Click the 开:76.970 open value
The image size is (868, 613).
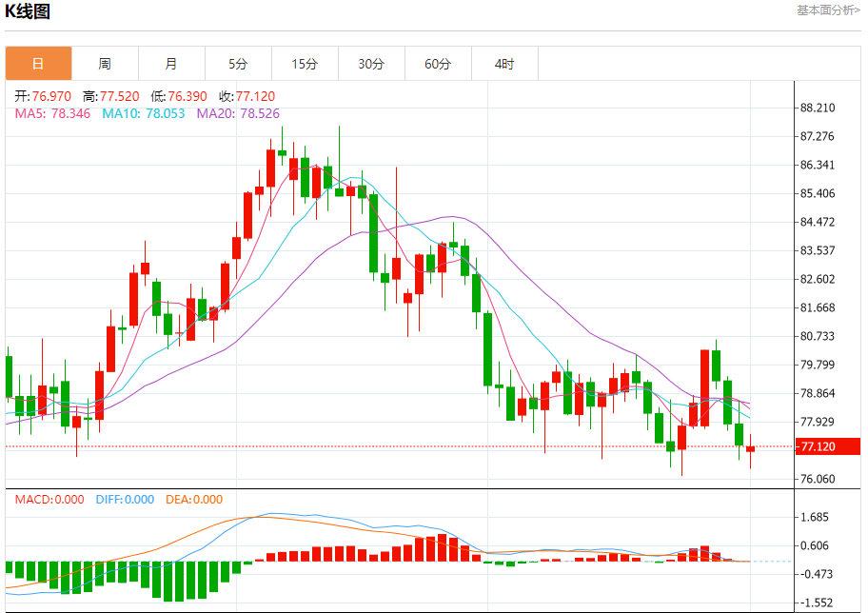43,96
